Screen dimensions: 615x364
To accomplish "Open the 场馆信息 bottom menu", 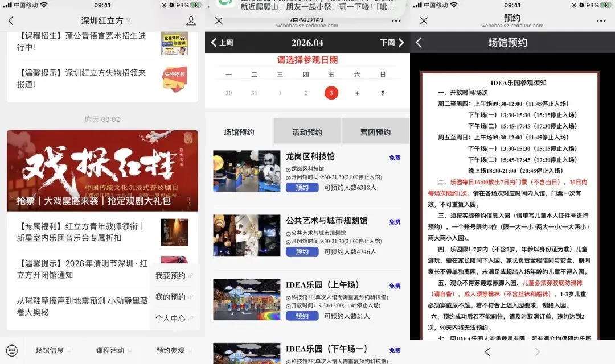I will (53, 350).
